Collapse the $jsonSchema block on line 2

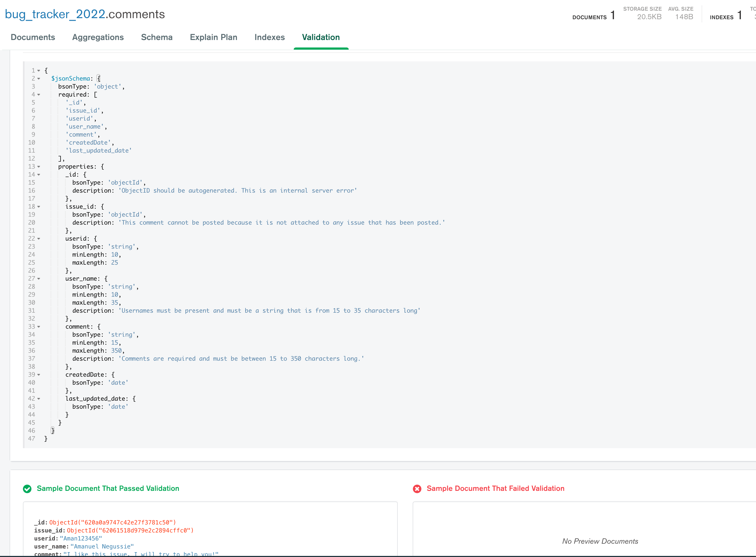39,78
